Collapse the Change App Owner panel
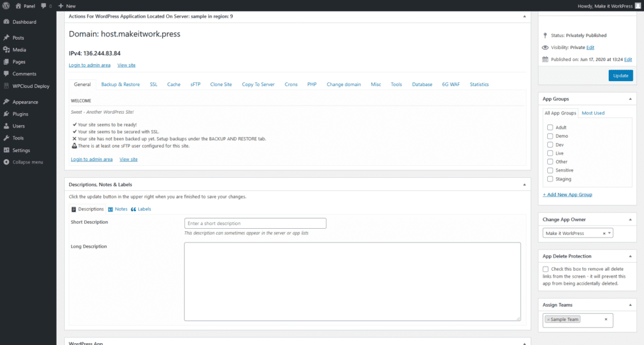Screen dimensions: 644x345 [630, 219]
